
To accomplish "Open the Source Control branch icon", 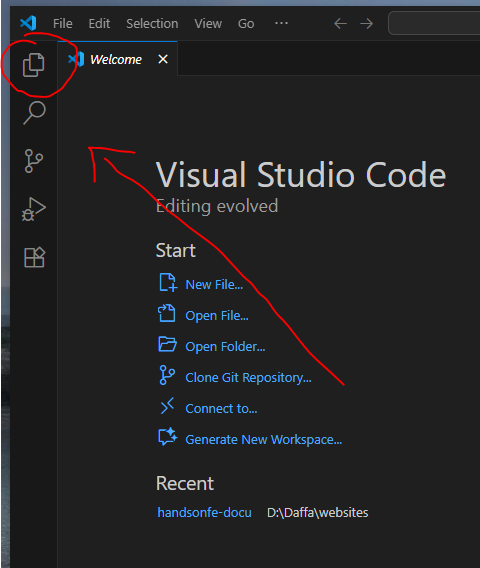I will (x=34, y=161).
